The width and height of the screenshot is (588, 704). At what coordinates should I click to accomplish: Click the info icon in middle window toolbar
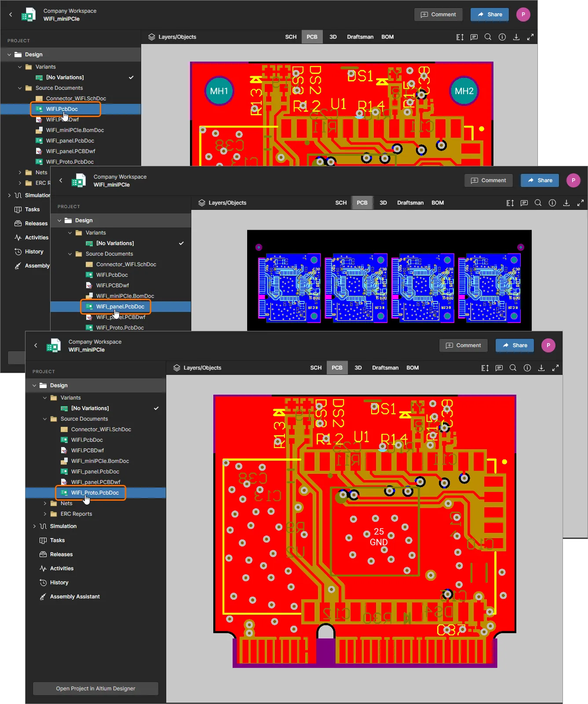tap(552, 203)
